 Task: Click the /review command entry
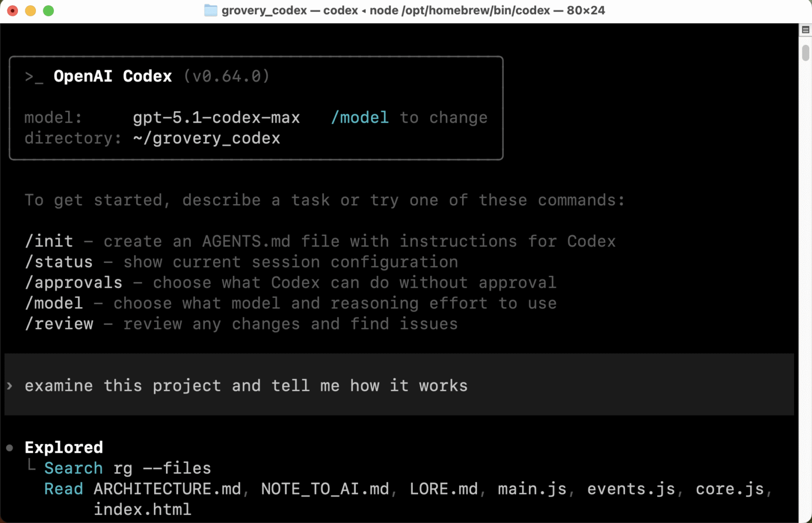[x=59, y=323]
